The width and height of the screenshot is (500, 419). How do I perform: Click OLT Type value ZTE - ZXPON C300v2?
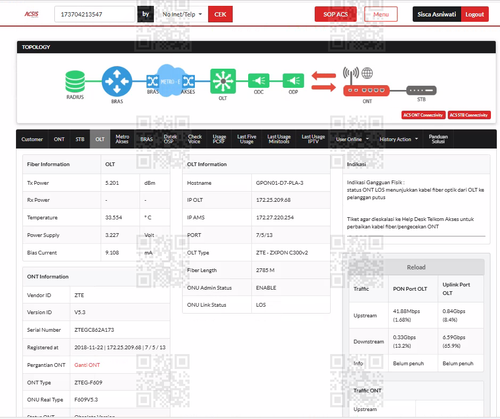tap(282, 253)
